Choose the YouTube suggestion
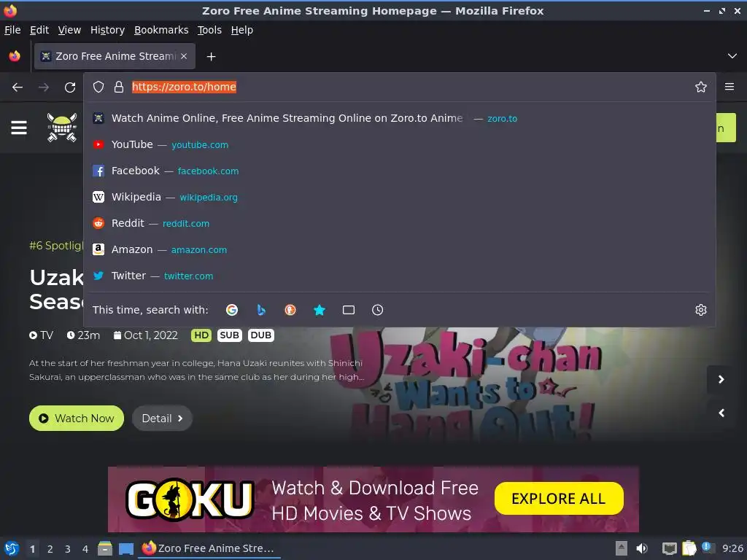Screen dimensions: 747x560 pyautogui.click(x=400, y=144)
